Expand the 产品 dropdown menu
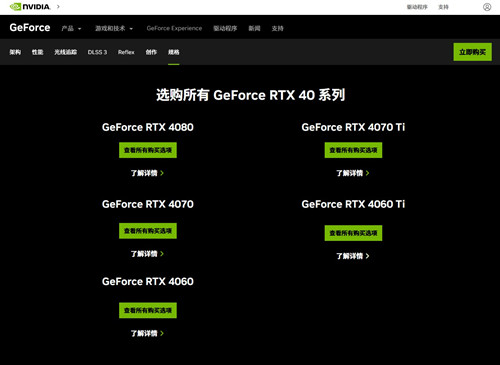Viewport: 500px width, 365px height. tap(71, 29)
